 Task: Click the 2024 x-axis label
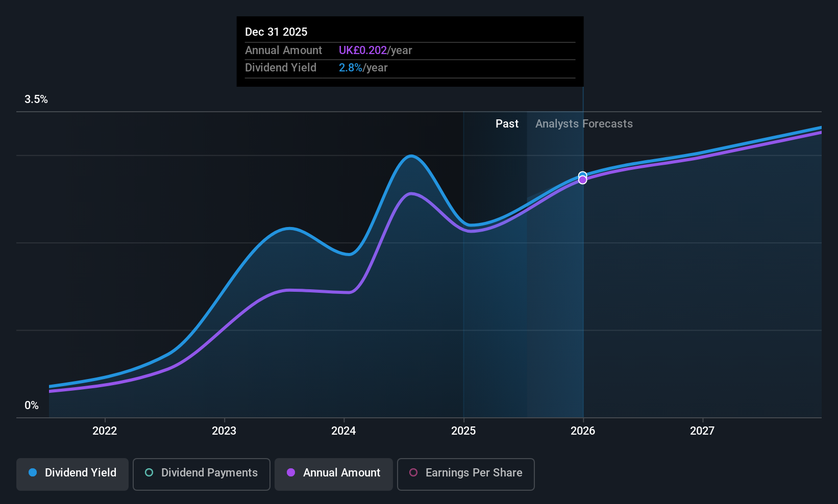[x=343, y=431]
